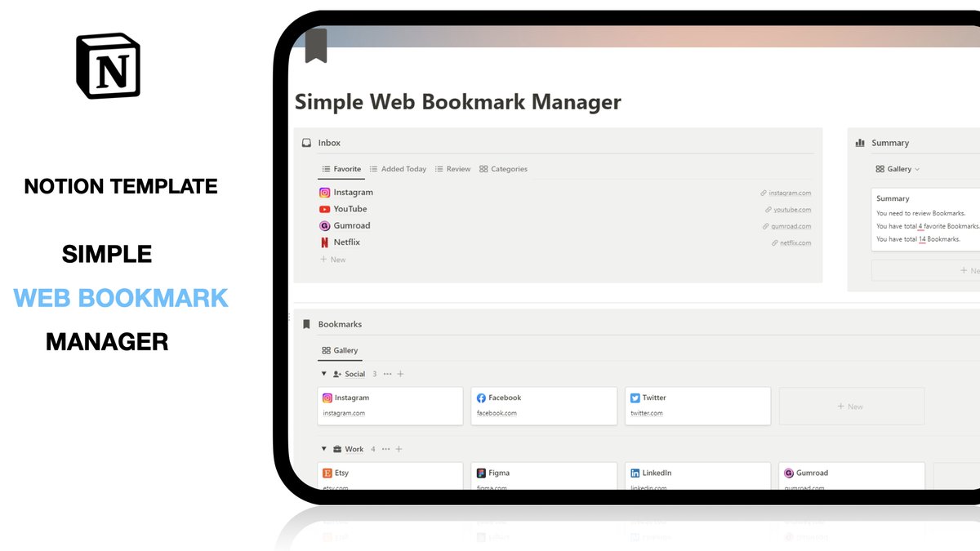Click the Gumroad icon in the Work group card
980x551 pixels.
[x=789, y=473]
